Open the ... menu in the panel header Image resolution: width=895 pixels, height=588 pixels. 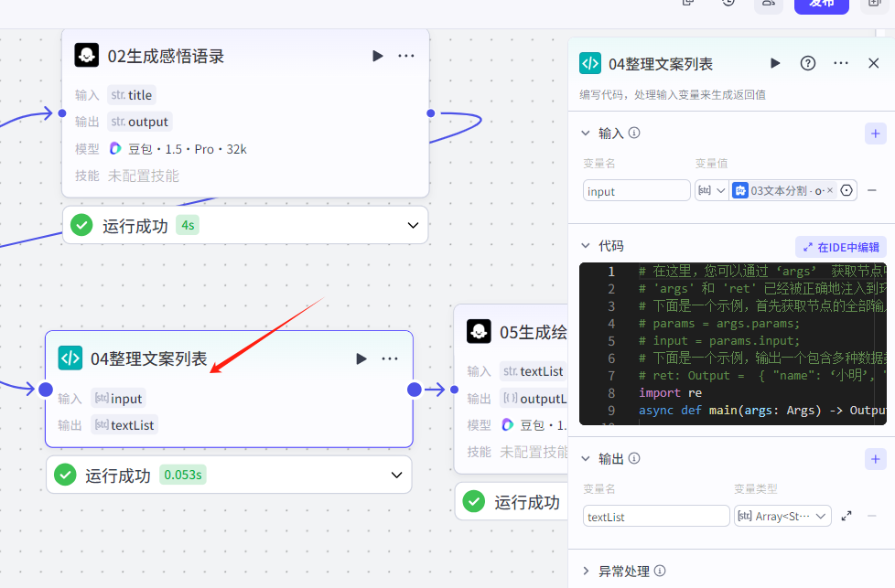tap(840, 63)
